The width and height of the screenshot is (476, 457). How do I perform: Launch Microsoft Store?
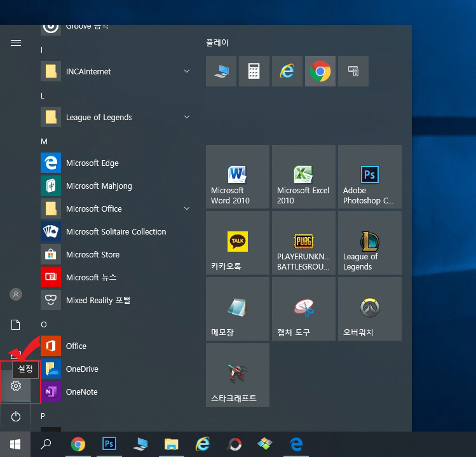point(116,254)
